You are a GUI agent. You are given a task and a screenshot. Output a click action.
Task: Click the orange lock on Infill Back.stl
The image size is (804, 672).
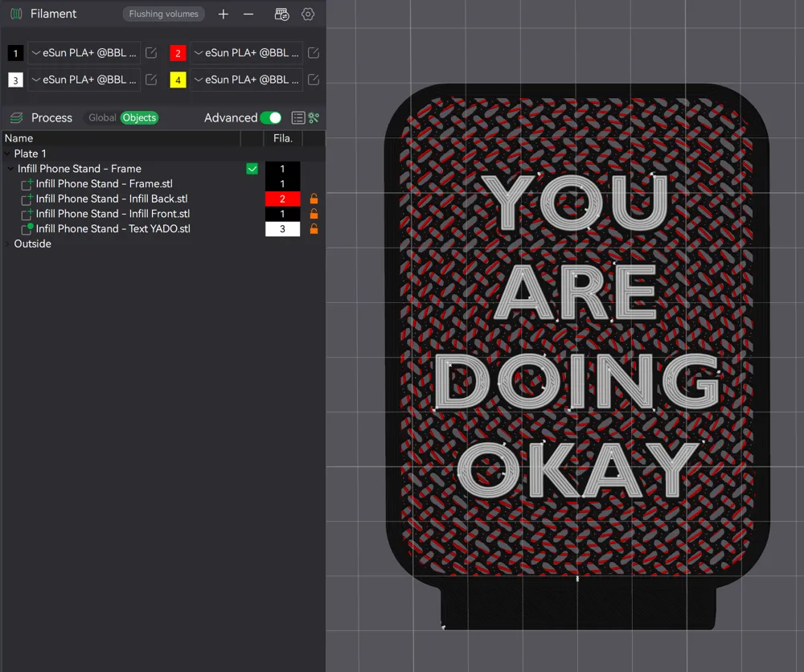coord(314,199)
